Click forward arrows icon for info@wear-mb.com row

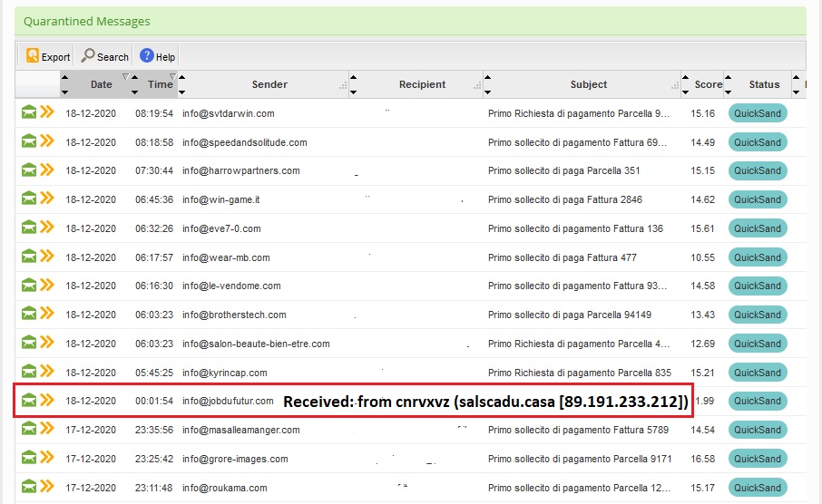tap(47, 256)
